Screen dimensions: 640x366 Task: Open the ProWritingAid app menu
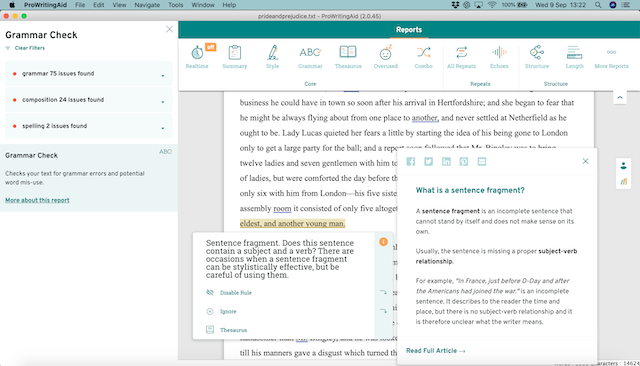click(45, 5)
